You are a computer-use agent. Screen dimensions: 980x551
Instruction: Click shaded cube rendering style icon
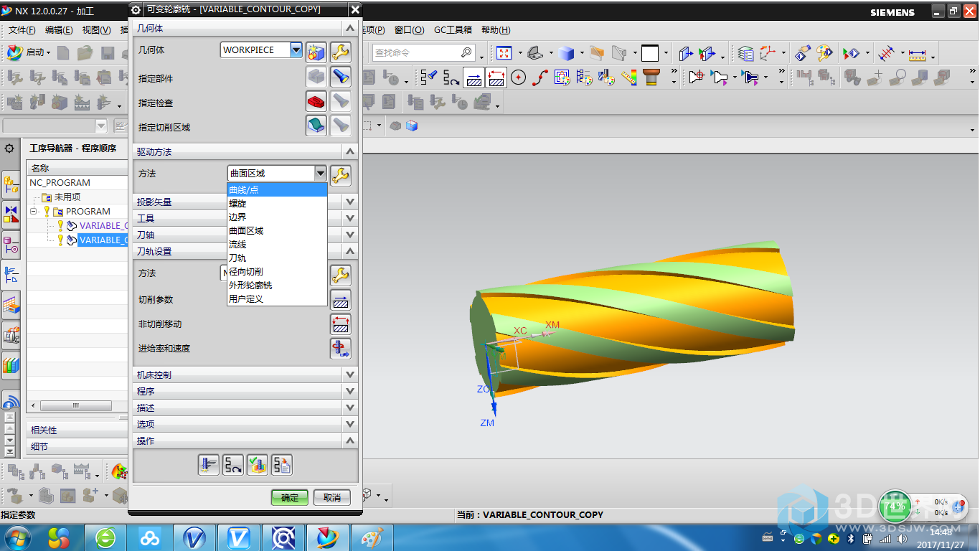click(567, 53)
